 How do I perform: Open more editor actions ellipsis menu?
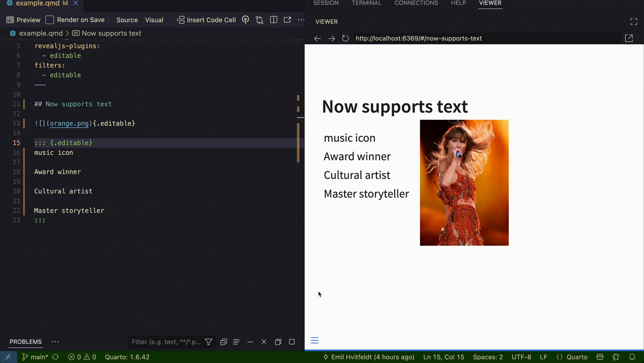click(301, 20)
